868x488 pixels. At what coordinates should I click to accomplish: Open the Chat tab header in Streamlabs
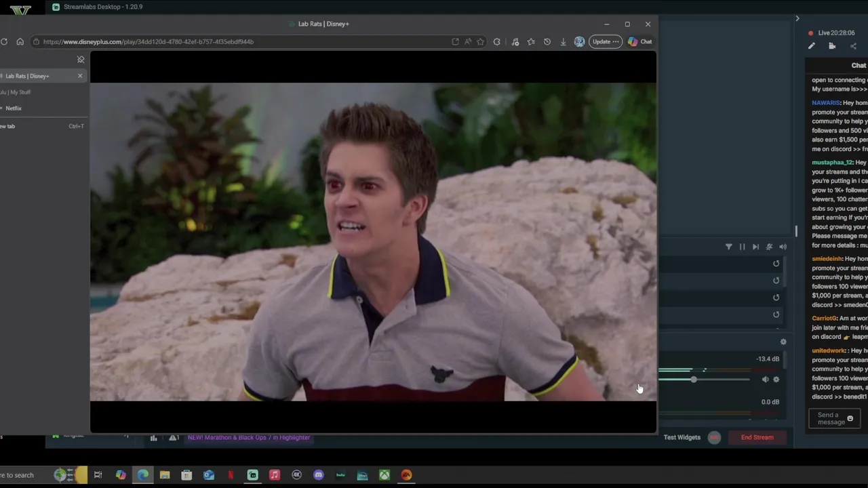tap(859, 66)
